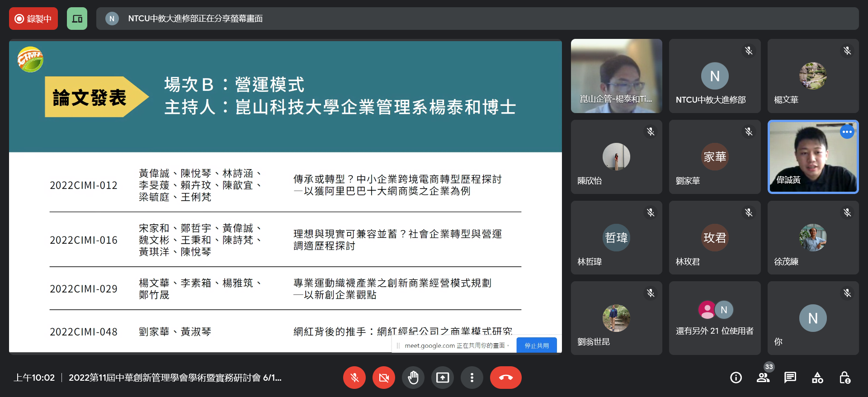Image resolution: width=868 pixels, height=397 pixels.
Task: Click the present screen button
Action: point(443,378)
